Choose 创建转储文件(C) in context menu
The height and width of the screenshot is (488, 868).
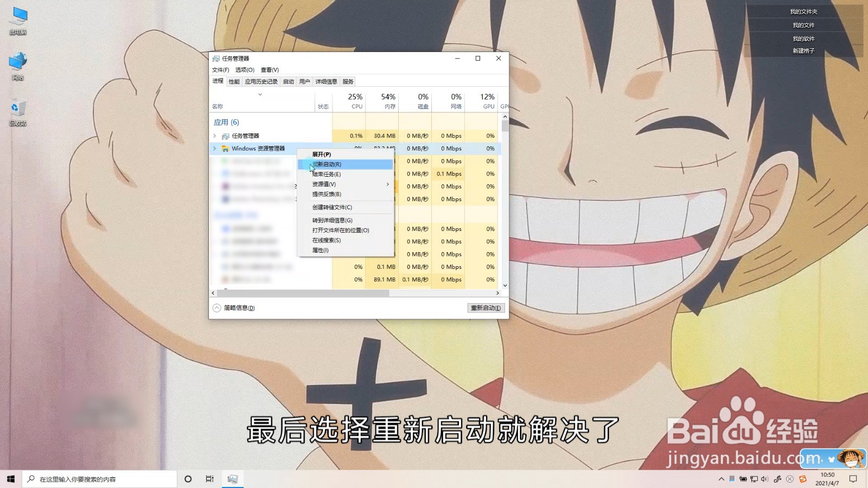click(x=345, y=208)
